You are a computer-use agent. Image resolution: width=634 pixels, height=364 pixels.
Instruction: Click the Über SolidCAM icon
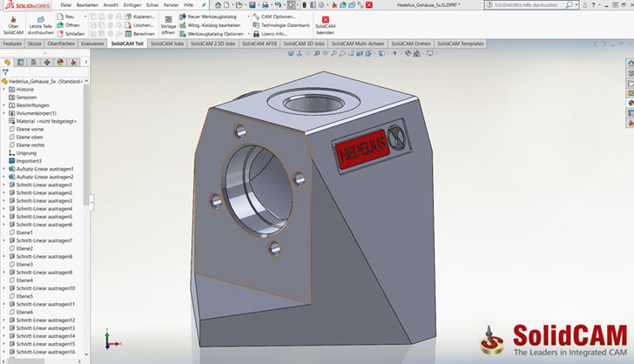[x=13, y=20]
